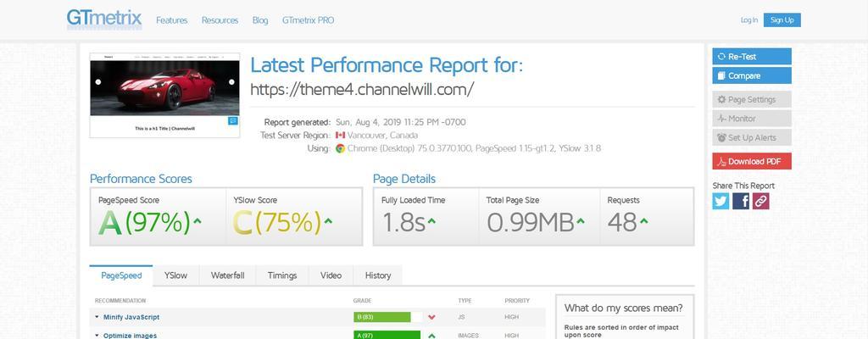Image resolution: width=868 pixels, height=339 pixels.
Task: Click the TYPE column header
Action: click(x=465, y=301)
